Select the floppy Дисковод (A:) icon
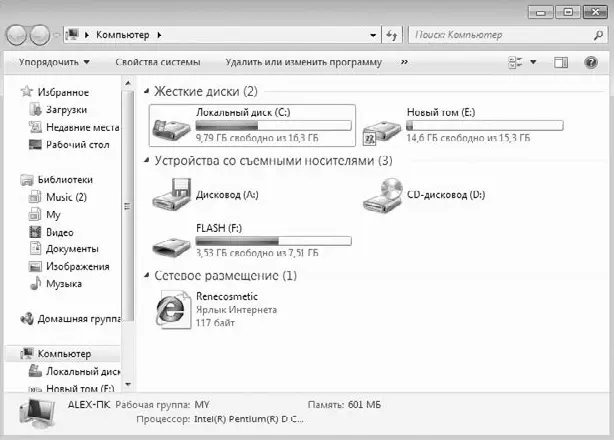This screenshot has height=440, width=614. [172, 194]
